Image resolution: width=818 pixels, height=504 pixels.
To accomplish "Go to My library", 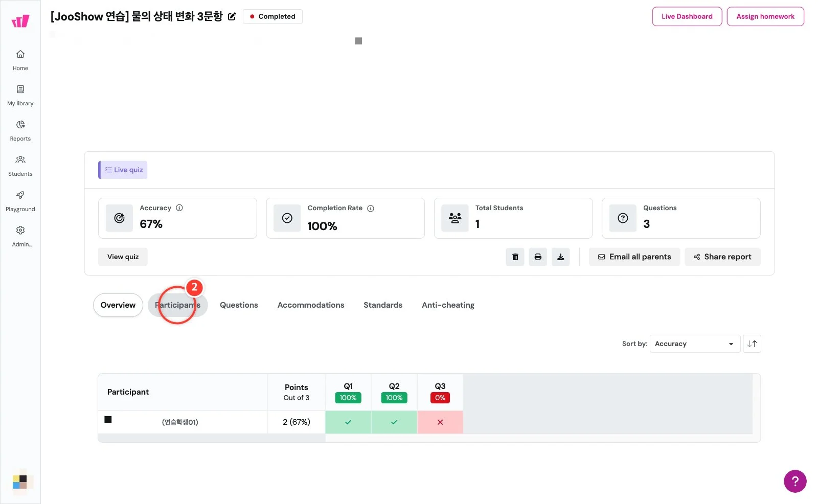I will (x=20, y=95).
